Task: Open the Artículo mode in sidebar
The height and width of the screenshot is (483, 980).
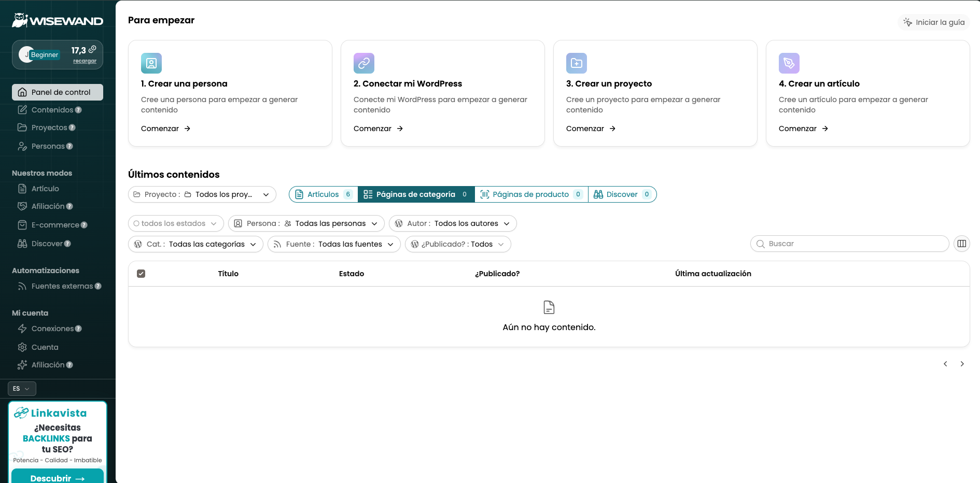Action: tap(45, 189)
